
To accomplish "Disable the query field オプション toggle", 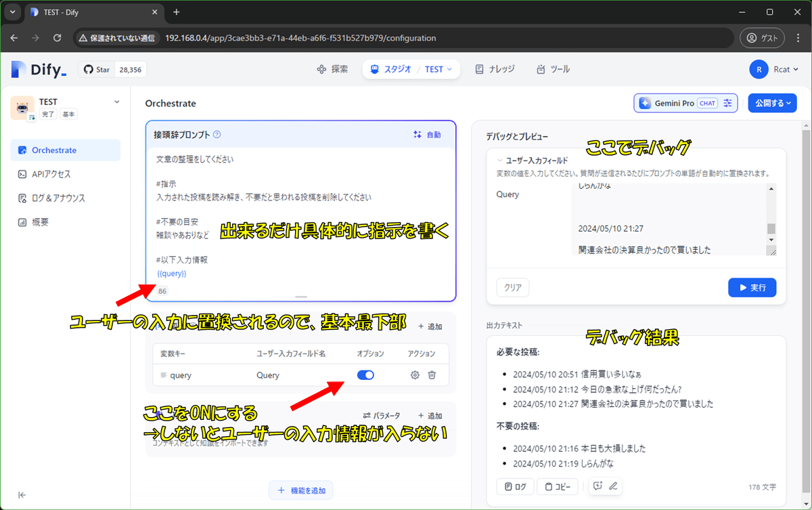I will (x=365, y=375).
